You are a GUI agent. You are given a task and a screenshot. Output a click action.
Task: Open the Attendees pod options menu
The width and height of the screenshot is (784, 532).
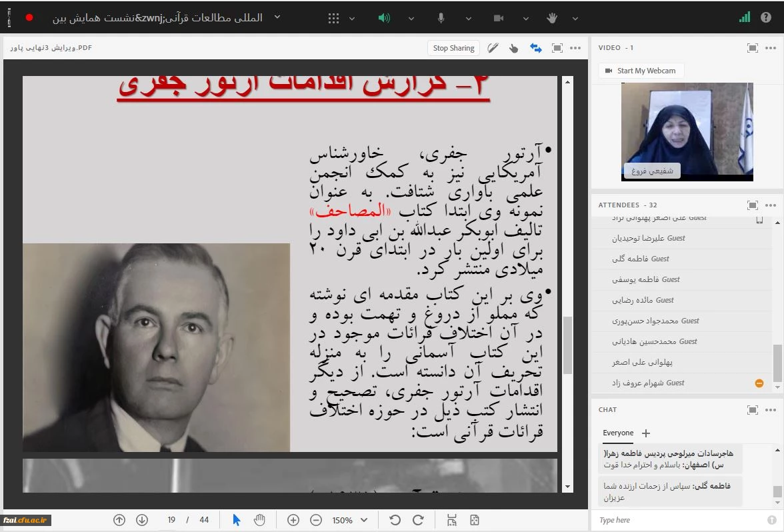point(771,205)
